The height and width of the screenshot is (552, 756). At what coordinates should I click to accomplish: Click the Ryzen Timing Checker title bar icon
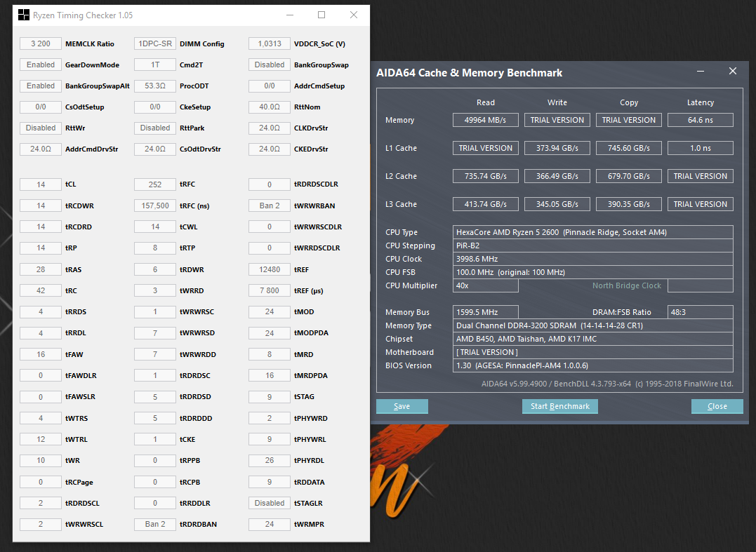click(x=22, y=15)
